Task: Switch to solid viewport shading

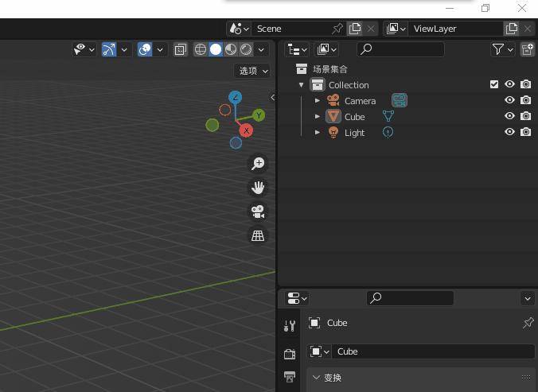Action: point(216,49)
